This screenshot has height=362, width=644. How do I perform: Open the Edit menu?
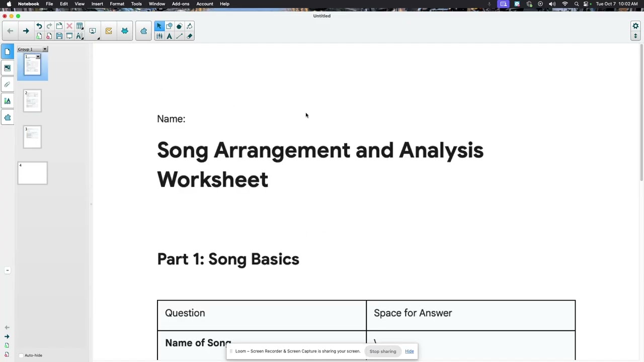pos(64,4)
